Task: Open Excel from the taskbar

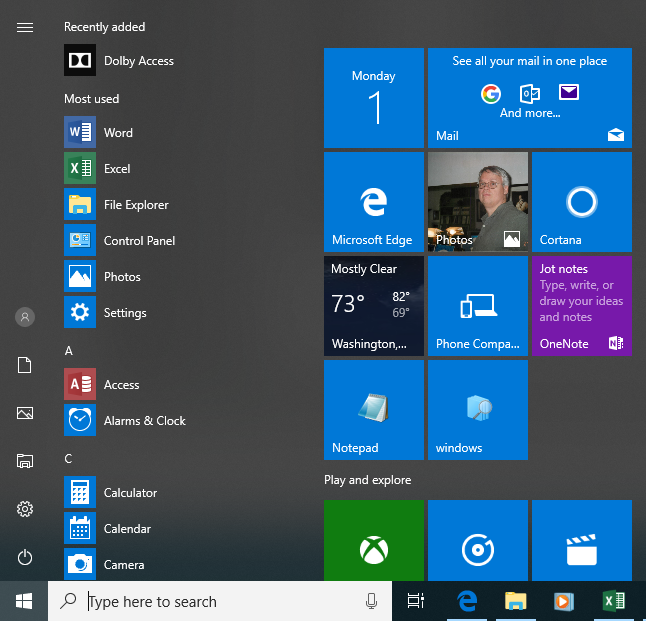Action: (614, 601)
